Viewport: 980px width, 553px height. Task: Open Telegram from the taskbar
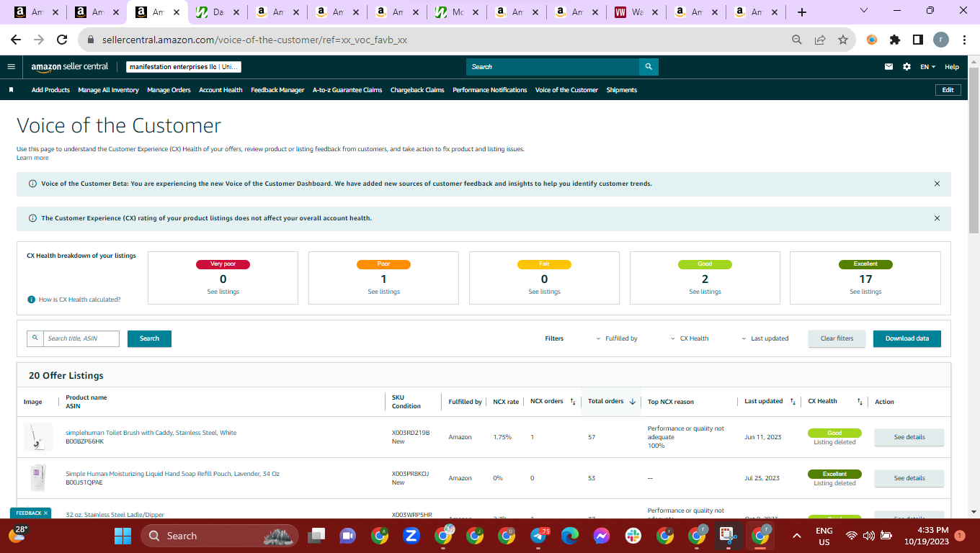tap(539, 536)
